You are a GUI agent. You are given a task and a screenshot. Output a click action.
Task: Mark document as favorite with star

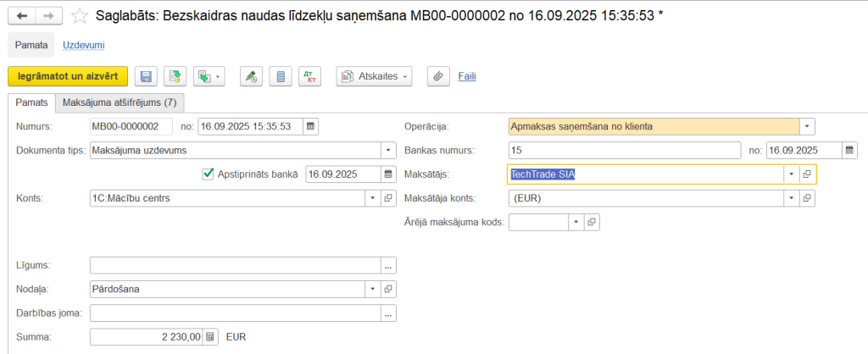(79, 16)
